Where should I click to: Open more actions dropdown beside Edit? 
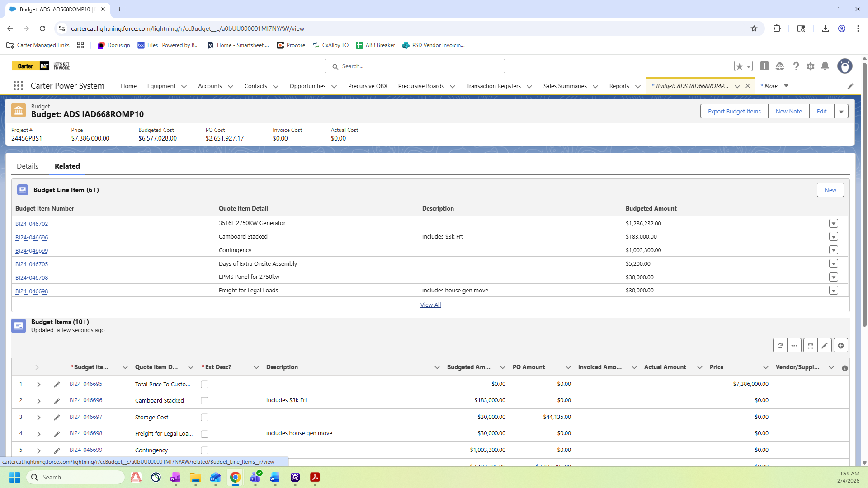pyautogui.click(x=841, y=112)
